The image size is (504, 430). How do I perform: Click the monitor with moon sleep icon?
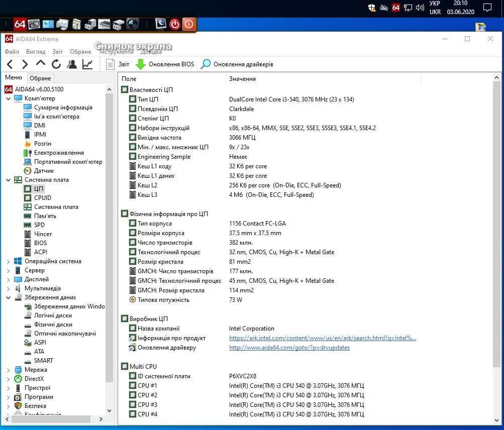tap(161, 24)
